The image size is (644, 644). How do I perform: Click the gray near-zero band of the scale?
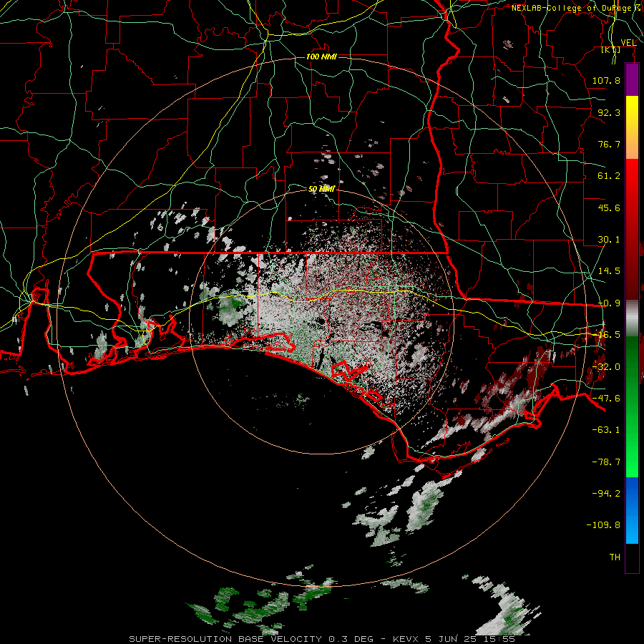pyautogui.click(x=632, y=316)
